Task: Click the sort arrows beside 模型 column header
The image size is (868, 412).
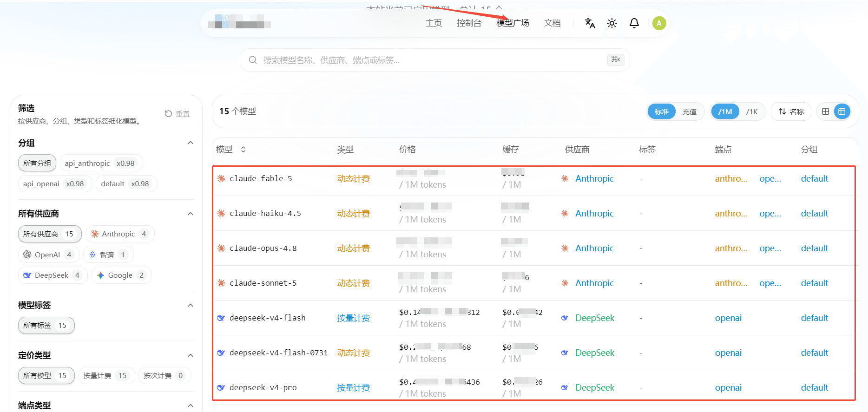Action: (243, 150)
